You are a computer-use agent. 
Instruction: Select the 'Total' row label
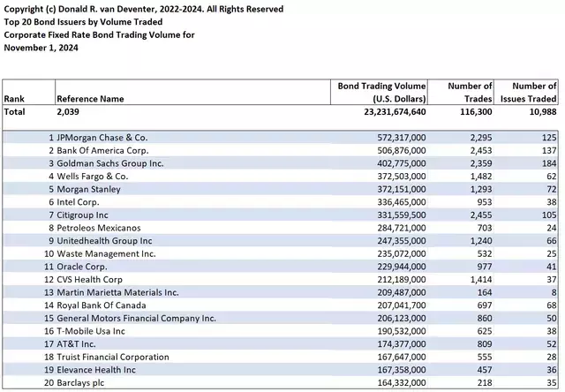[14, 112]
